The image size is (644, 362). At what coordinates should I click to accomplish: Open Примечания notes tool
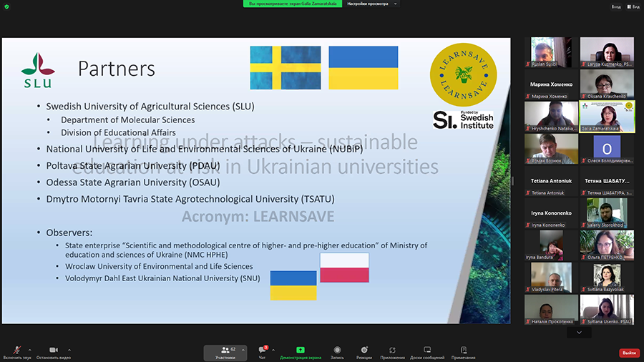click(x=463, y=353)
